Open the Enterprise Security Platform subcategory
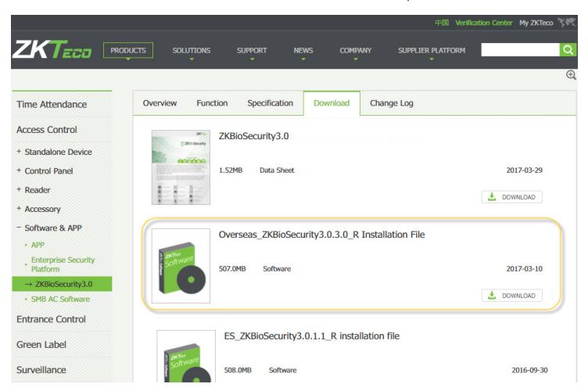The width and height of the screenshot is (588, 391). [63, 264]
